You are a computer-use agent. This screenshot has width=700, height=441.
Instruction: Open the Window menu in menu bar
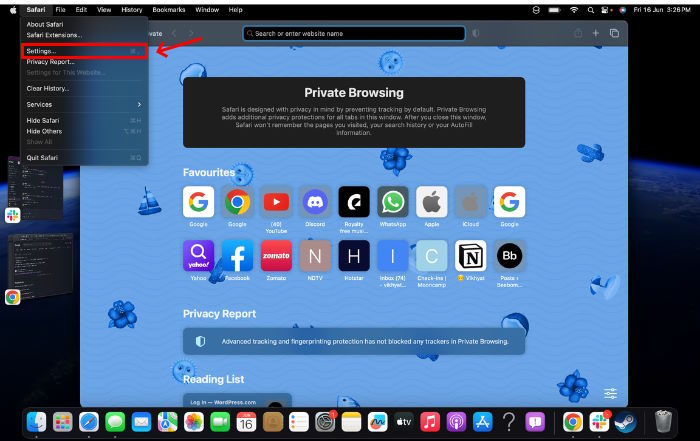(207, 9)
